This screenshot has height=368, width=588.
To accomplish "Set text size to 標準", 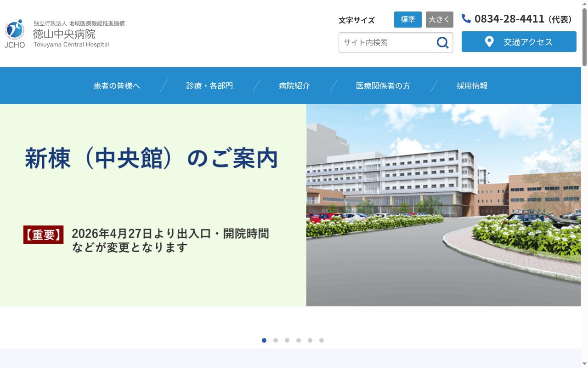I will point(408,19).
